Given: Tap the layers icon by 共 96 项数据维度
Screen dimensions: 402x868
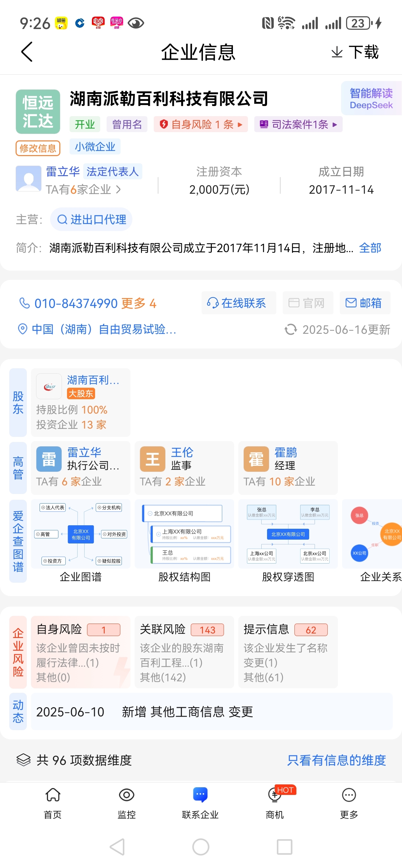Looking at the screenshot, I should tap(24, 760).
